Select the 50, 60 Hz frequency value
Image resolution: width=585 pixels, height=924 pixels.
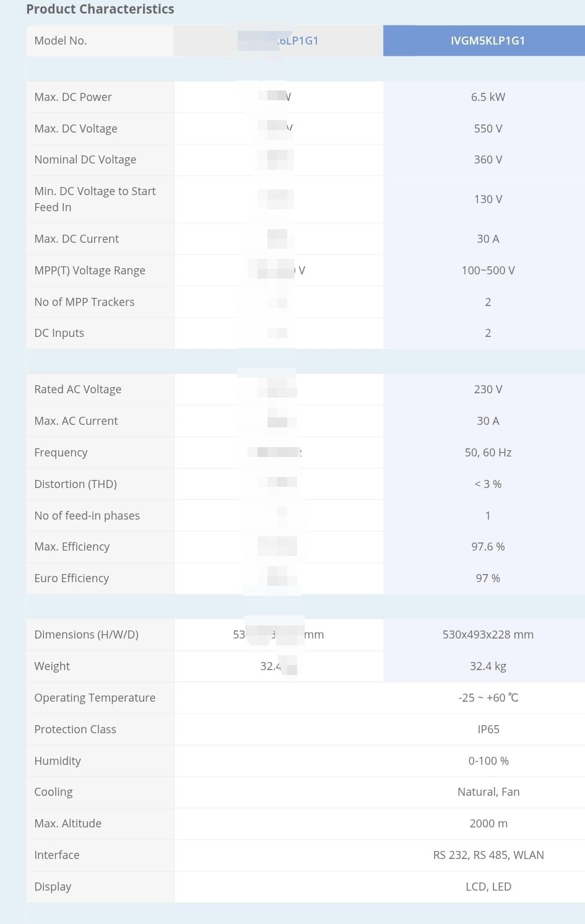488,453
